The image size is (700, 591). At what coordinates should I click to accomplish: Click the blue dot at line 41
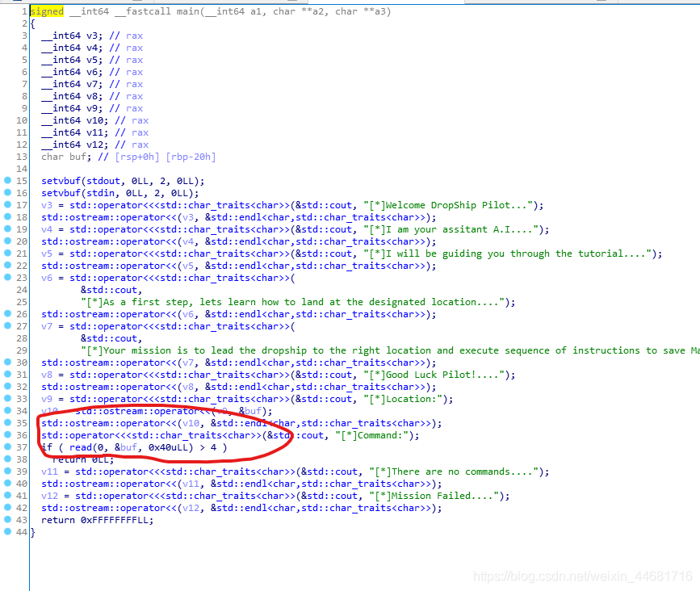(7, 495)
